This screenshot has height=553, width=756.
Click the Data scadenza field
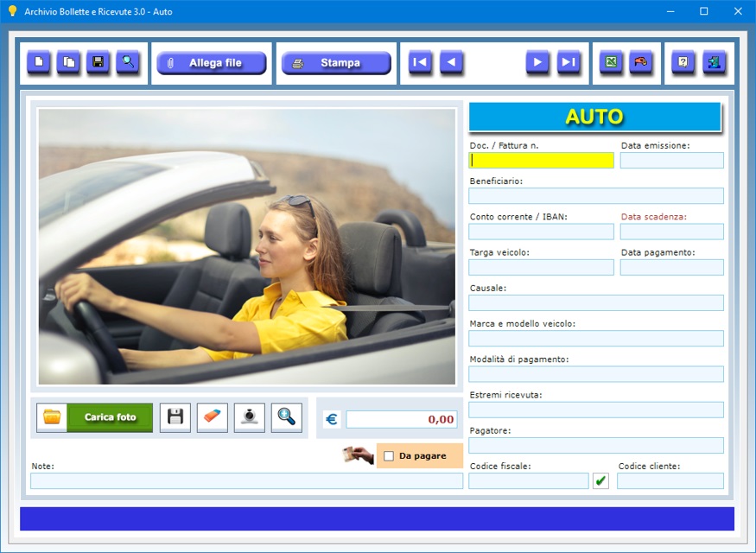[671, 232]
